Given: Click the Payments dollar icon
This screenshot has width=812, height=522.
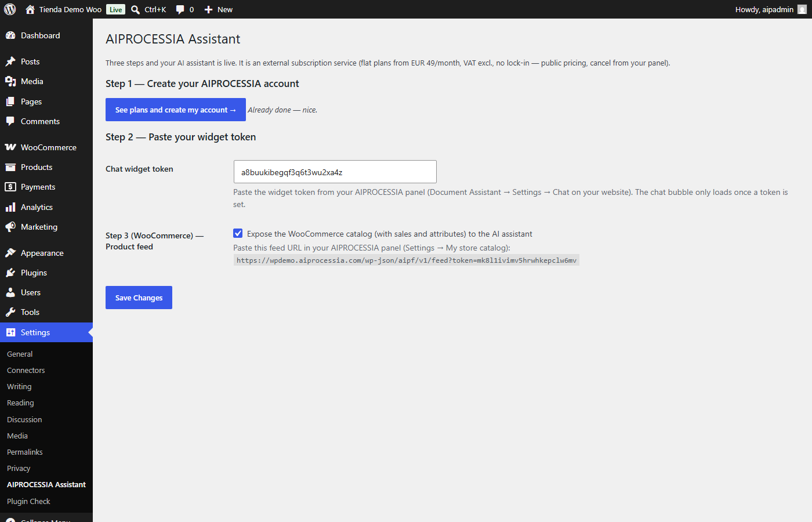Looking at the screenshot, I should 10,187.
